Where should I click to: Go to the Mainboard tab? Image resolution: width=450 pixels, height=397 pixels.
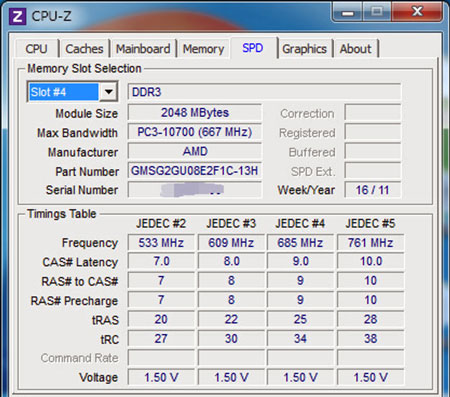pyautogui.click(x=143, y=49)
